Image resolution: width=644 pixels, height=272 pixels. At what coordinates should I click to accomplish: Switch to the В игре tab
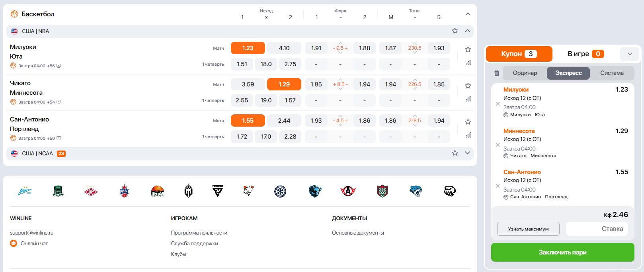point(585,54)
